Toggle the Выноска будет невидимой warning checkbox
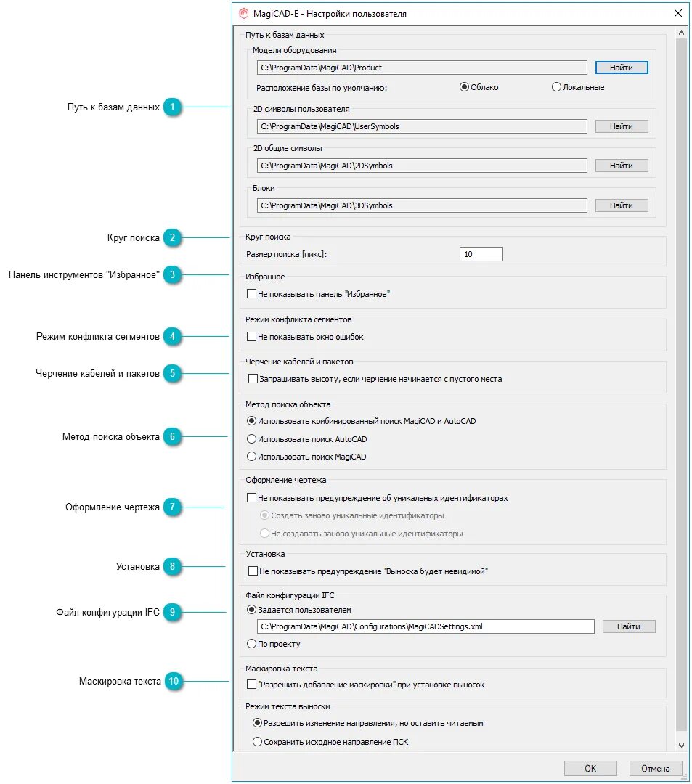 (x=368, y=571)
